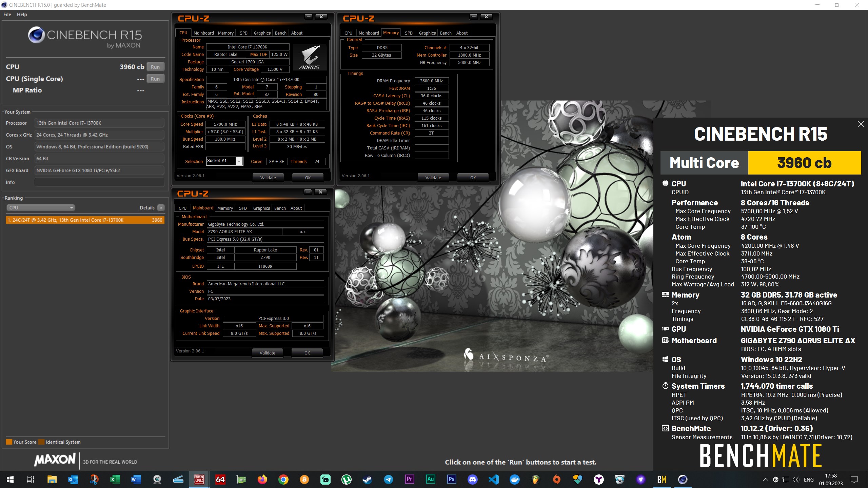Open Bench tab in the CPU-Z Mainboard window

(x=280, y=208)
